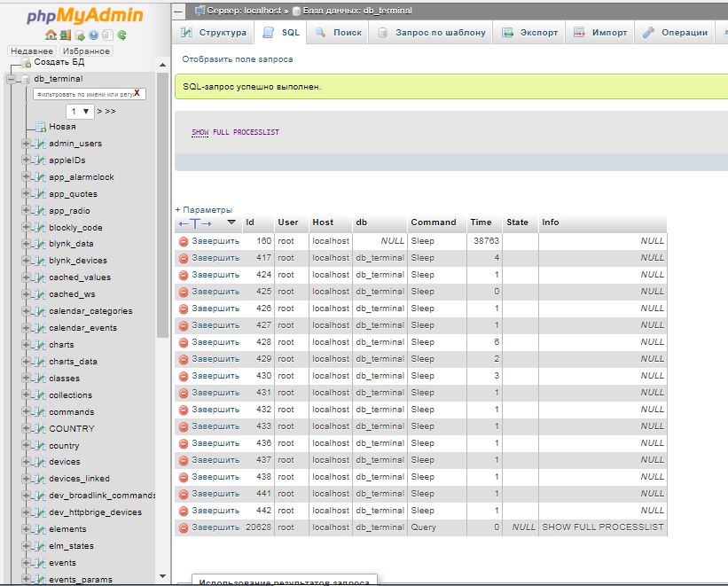Click the Создать БД database icon

(x=26, y=63)
